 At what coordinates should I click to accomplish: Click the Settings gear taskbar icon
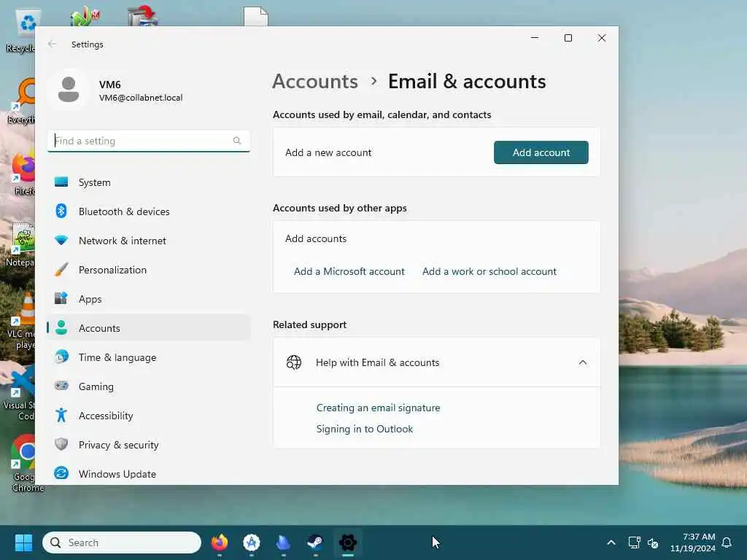(348, 542)
